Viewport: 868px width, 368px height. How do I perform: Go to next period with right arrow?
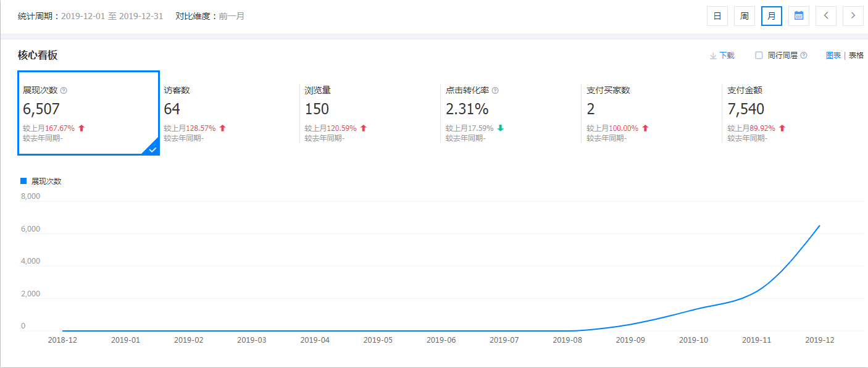(x=853, y=16)
